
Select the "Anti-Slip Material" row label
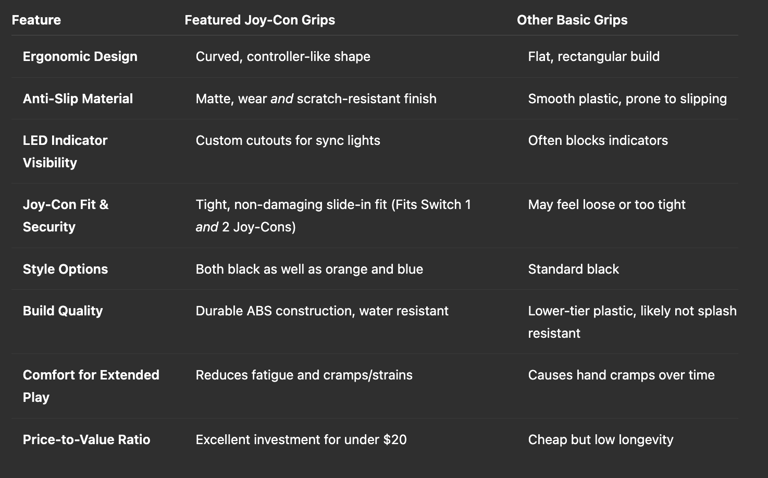78,99
